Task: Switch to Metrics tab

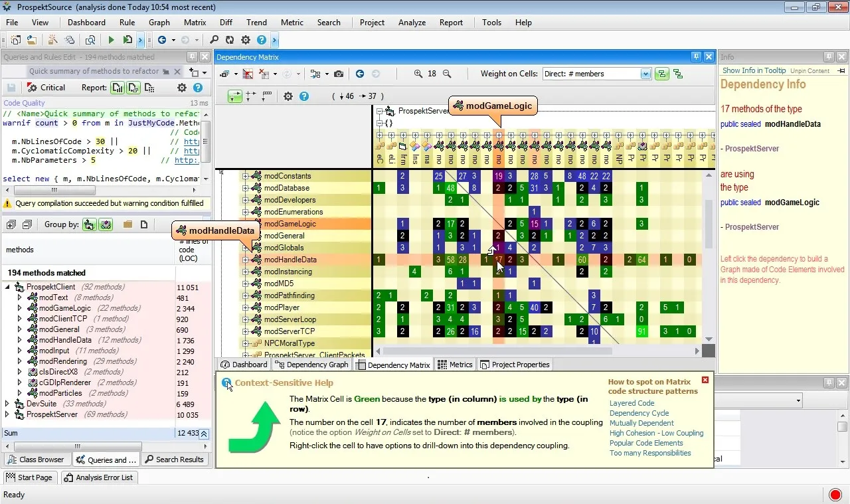Action: coord(456,365)
